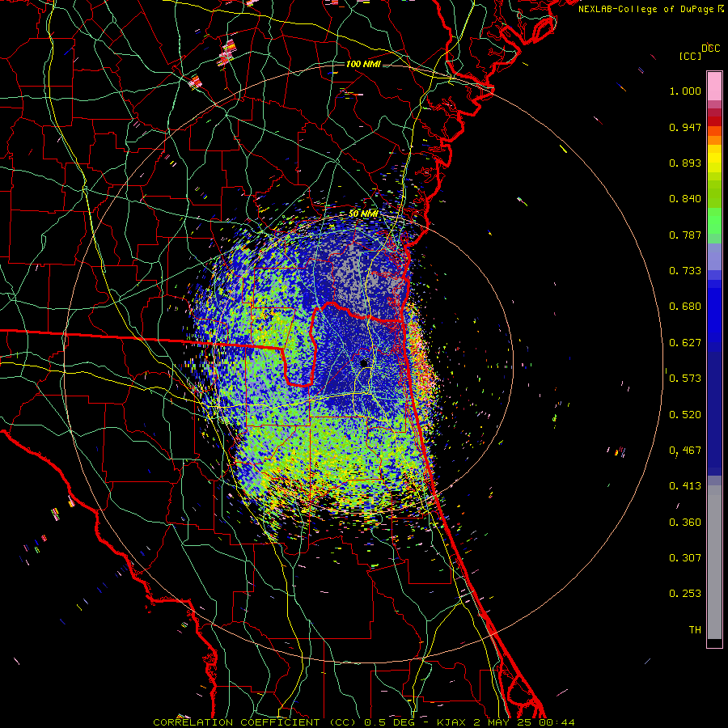The width and height of the screenshot is (728, 728).
Task: Select the 0.573 scale value
Action: tap(685, 379)
